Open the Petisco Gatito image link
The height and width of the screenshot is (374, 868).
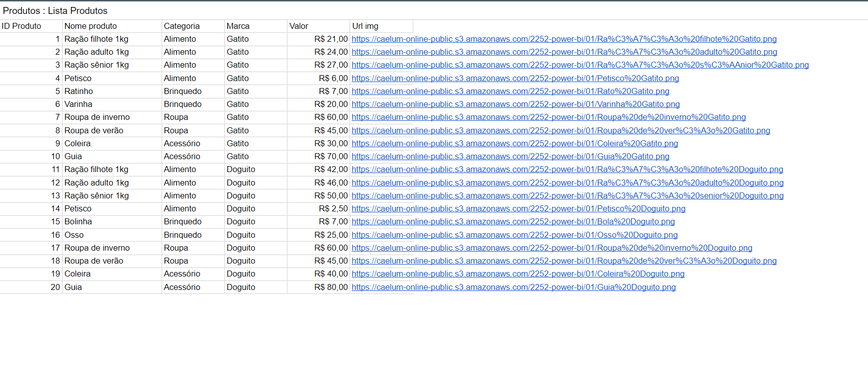tap(515, 78)
